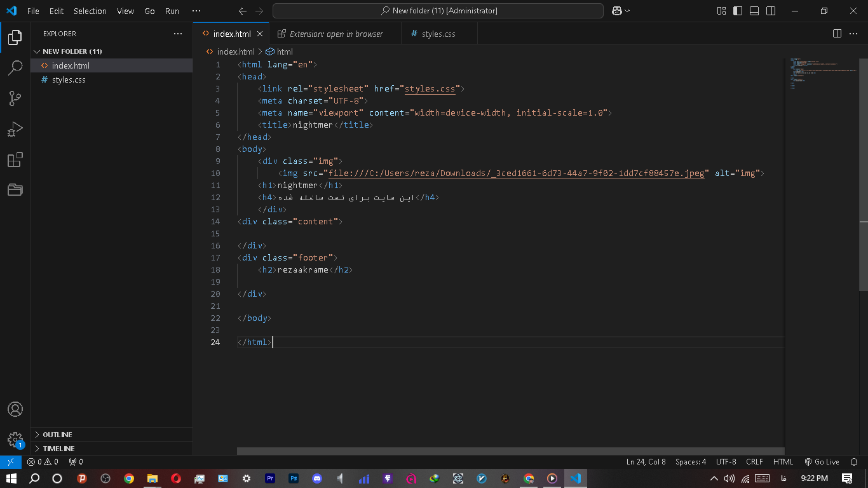Toggle the bottom panel
The image size is (868, 488).
point(754,11)
